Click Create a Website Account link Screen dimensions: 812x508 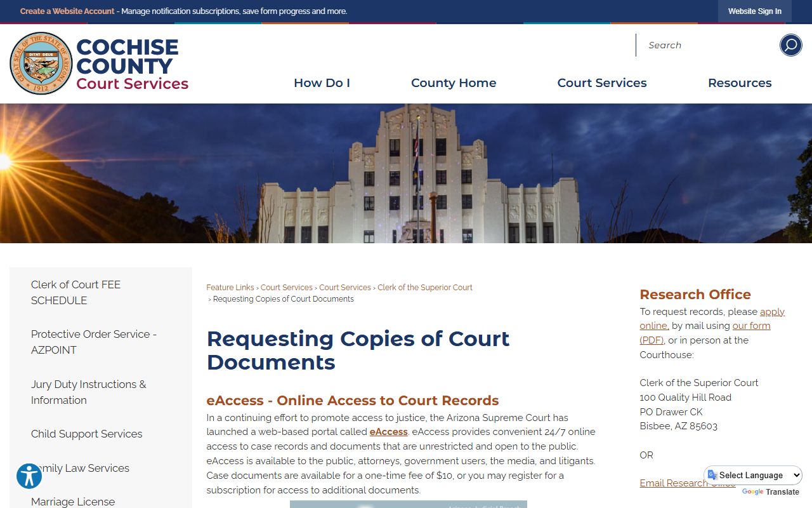point(67,11)
